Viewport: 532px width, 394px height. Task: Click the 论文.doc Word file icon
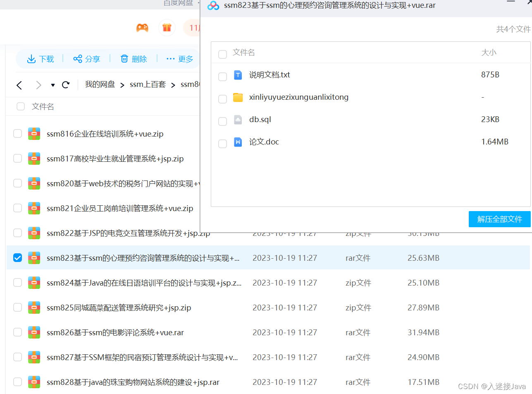(238, 142)
